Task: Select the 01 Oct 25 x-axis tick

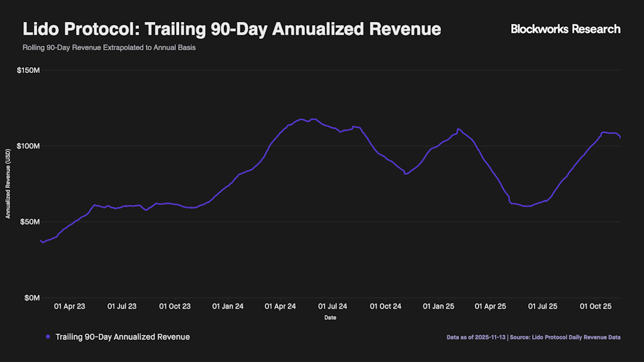Action: click(596, 307)
